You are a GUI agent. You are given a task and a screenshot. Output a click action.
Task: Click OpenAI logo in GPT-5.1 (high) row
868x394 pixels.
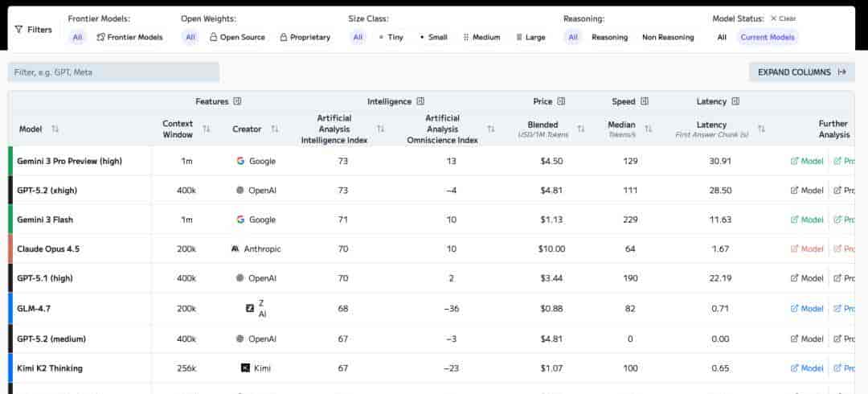tap(240, 278)
